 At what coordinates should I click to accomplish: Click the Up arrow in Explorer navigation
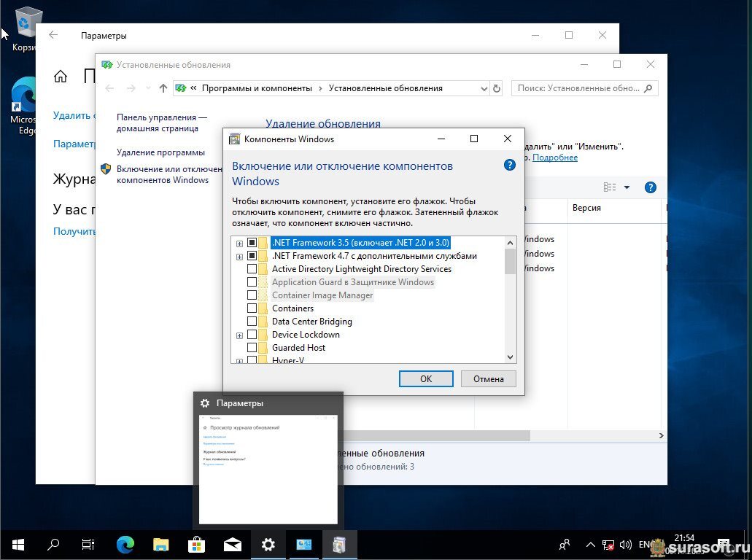pos(163,88)
